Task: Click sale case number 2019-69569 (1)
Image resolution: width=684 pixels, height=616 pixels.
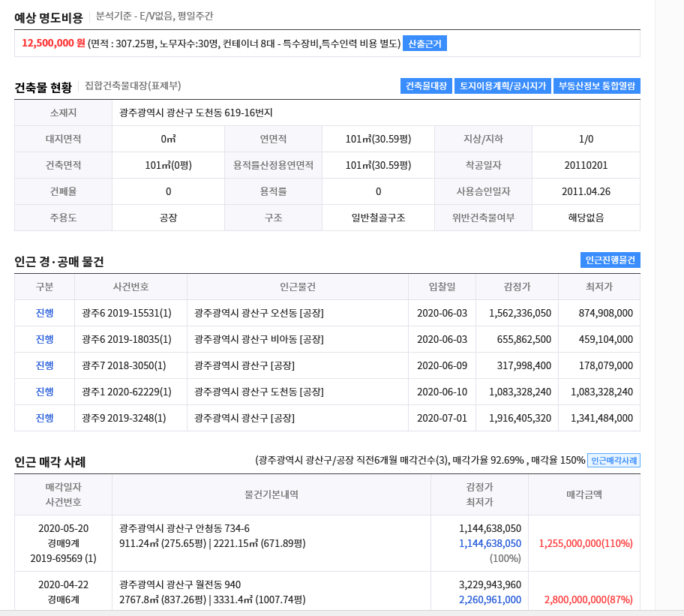Action: point(63,558)
